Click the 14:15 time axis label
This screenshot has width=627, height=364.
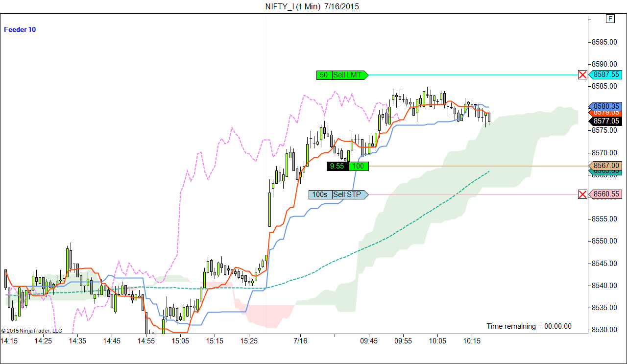coord(9,340)
